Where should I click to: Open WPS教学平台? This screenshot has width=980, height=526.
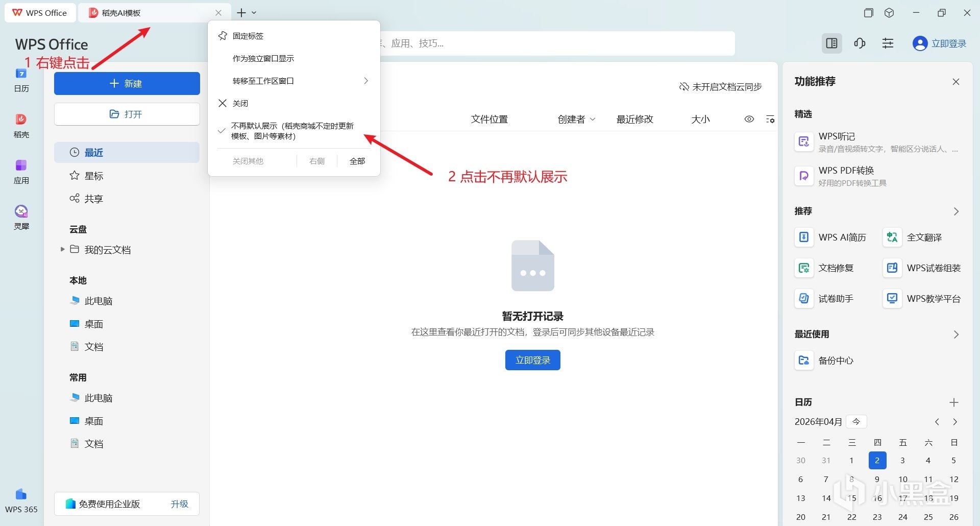[x=922, y=299]
